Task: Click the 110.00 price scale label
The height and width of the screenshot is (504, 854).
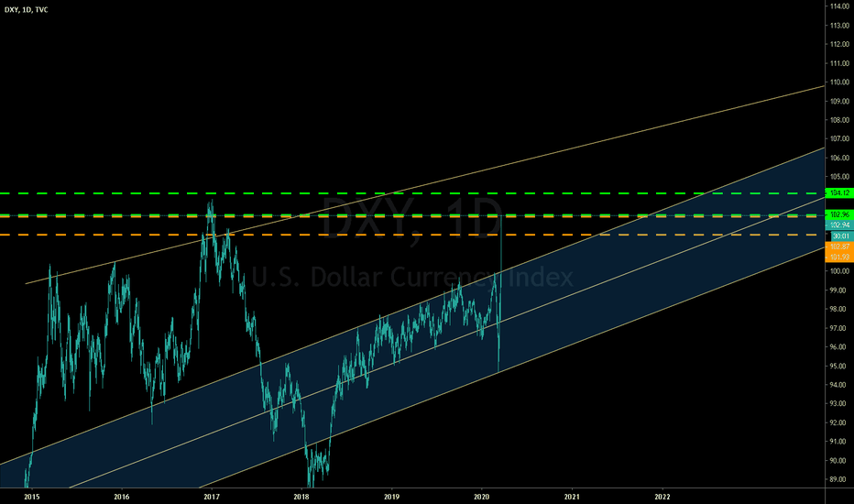Action: [x=839, y=82]
